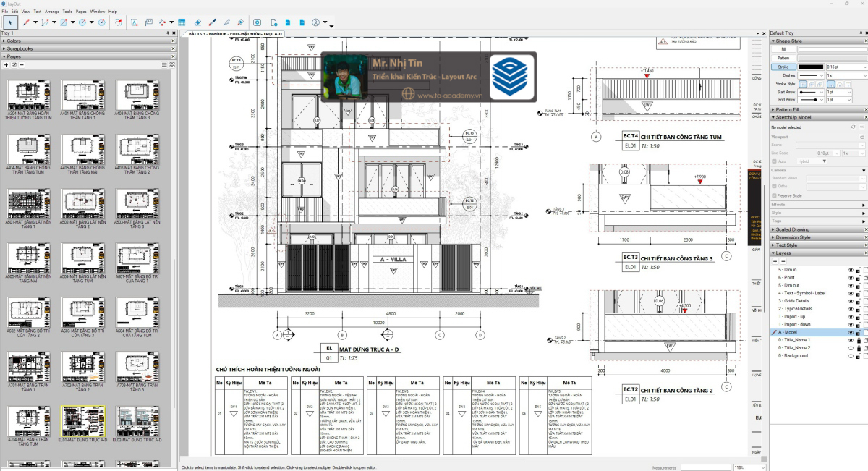The height and width of the screenshot is (471, 868).
Task: Select the Rectangle tool
Action: click(x=64, y=22)
